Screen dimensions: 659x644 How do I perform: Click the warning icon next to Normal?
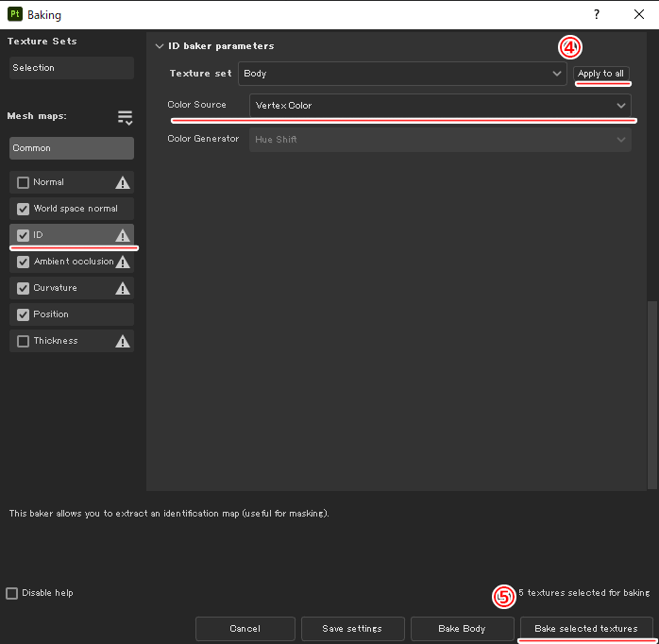pos(122,183)
